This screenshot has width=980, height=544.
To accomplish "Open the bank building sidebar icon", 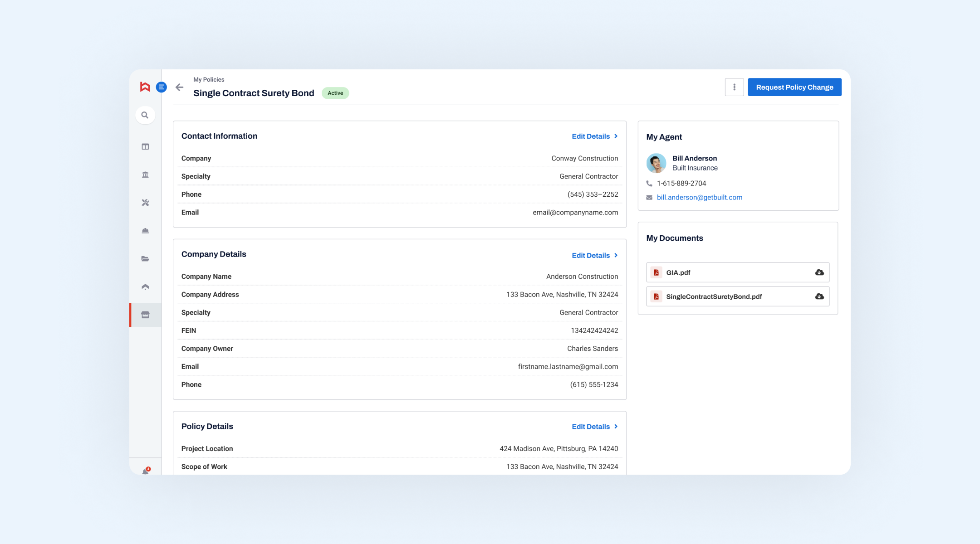I will click(145, 175).
